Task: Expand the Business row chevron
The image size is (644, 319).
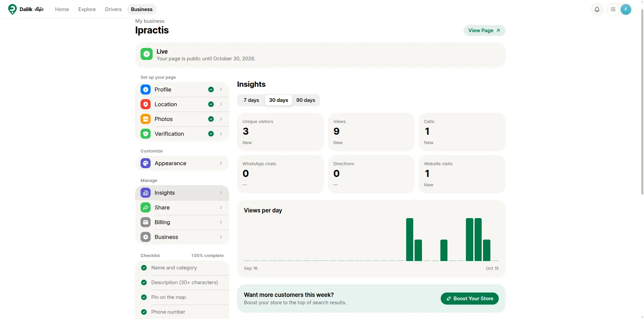Action: 221,237
